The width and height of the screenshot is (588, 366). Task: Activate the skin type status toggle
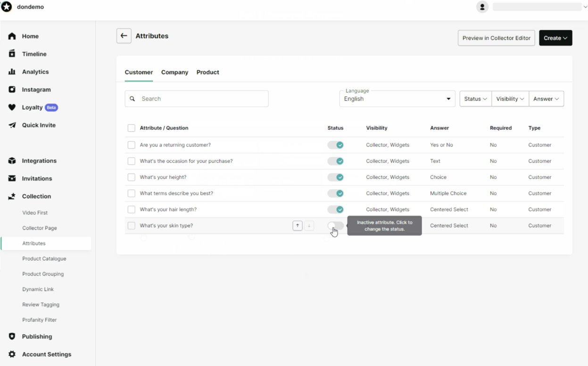[336, 225]
